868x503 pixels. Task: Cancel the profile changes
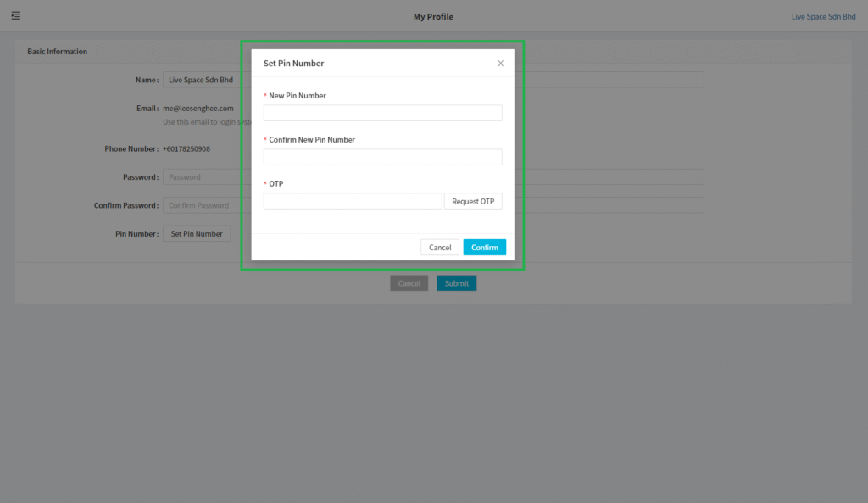(409, 282)
